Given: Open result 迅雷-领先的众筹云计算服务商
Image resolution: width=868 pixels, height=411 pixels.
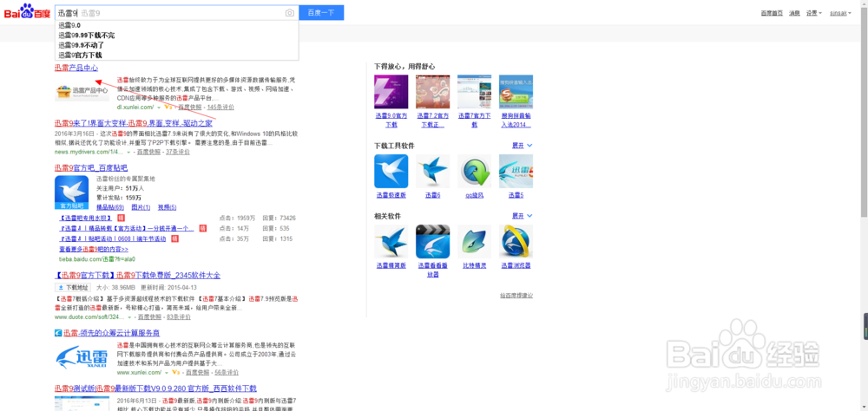Looking at the screenshot, I should pyautogui.click(x=111, y=333).
